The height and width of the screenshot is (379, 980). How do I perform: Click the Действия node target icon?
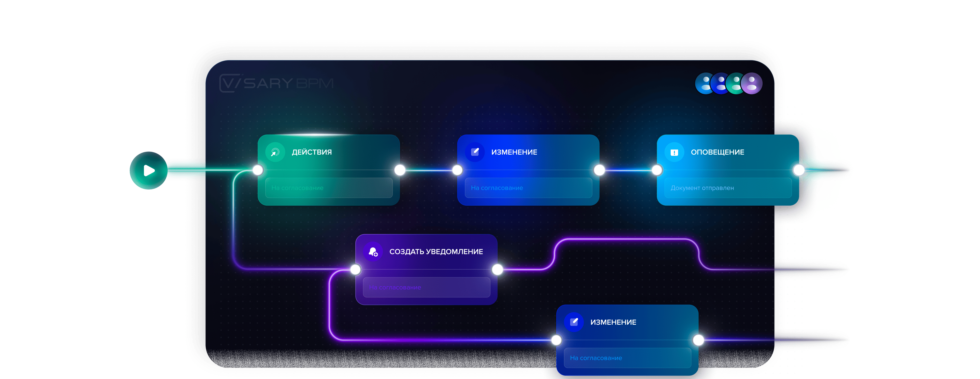[275, 152]
